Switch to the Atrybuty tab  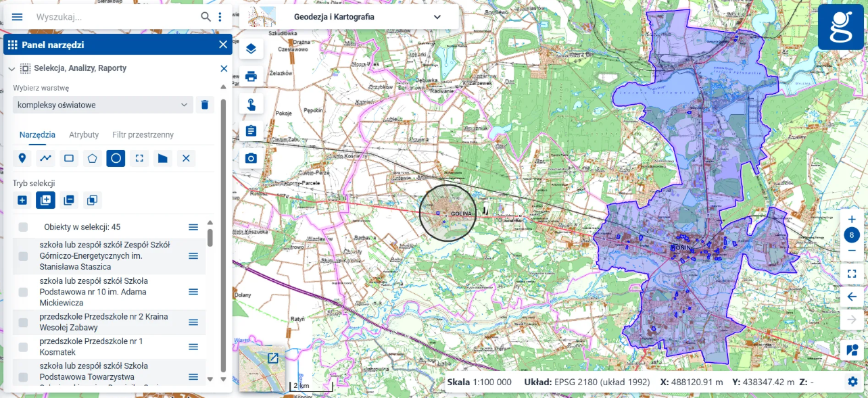pyautogui.click(x=84, y=135)
